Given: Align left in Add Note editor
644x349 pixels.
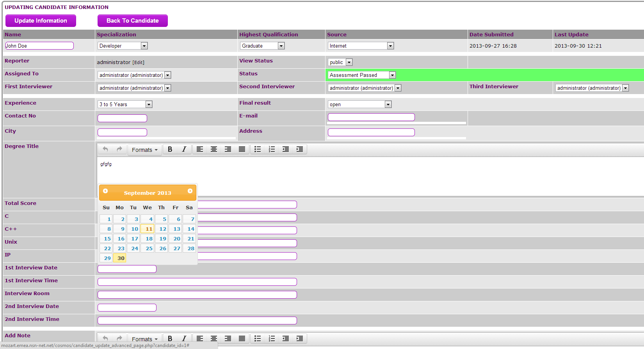Looking at the screenshot, I should 200,338.
